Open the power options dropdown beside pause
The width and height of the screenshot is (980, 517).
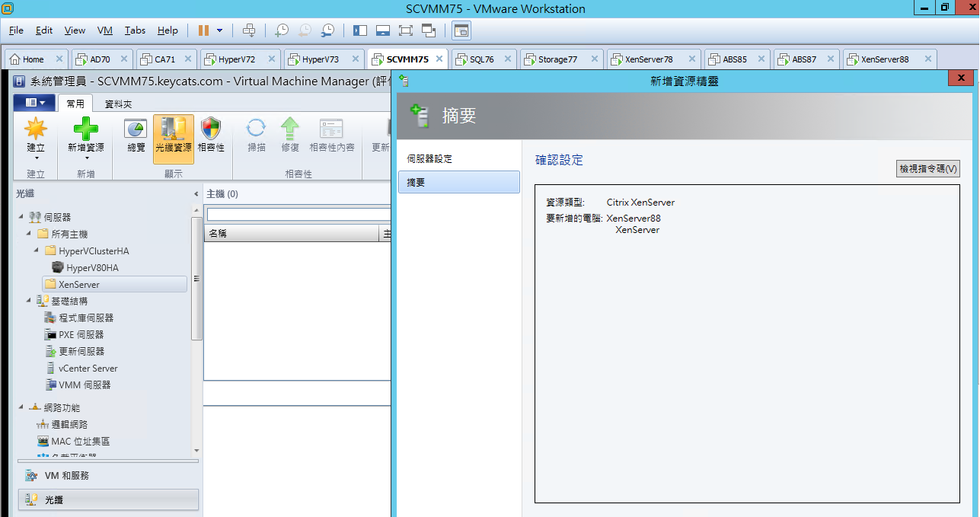point(220,30)
